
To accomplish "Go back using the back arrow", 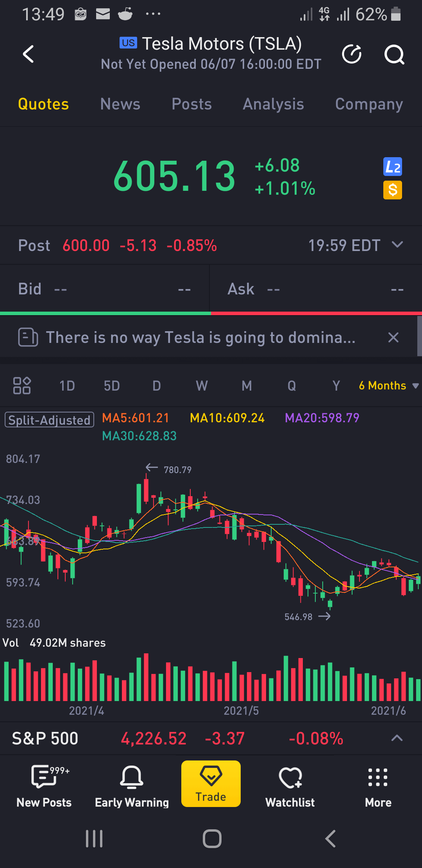I will pyautogui.click(x=28, y=54).
